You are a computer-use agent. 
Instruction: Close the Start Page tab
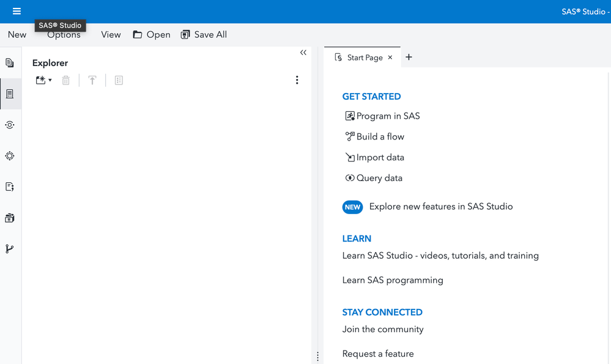(x=390, y=58)
